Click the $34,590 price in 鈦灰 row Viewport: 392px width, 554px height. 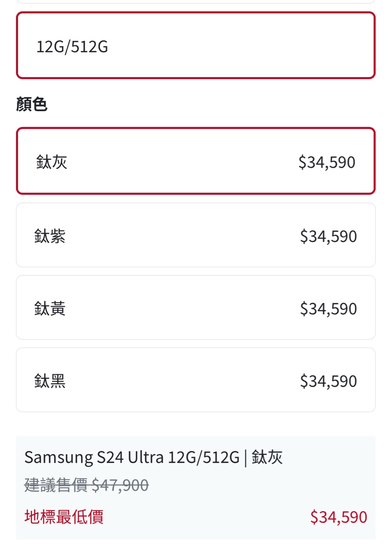[x=327, y=162]
